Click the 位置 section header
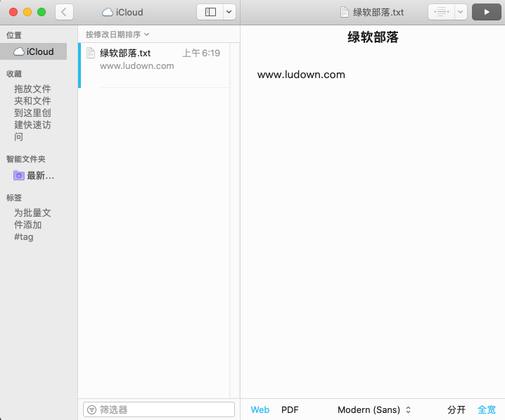Image resolution: width=505 pixels, height=420 pixels. (x=14, y=35)
